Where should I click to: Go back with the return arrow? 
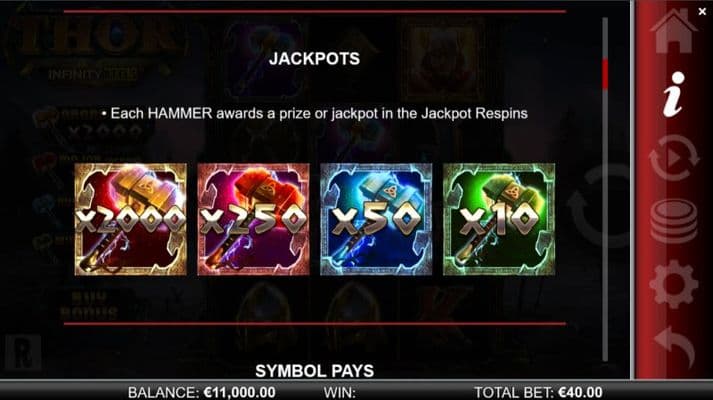(x=674, y=348)
